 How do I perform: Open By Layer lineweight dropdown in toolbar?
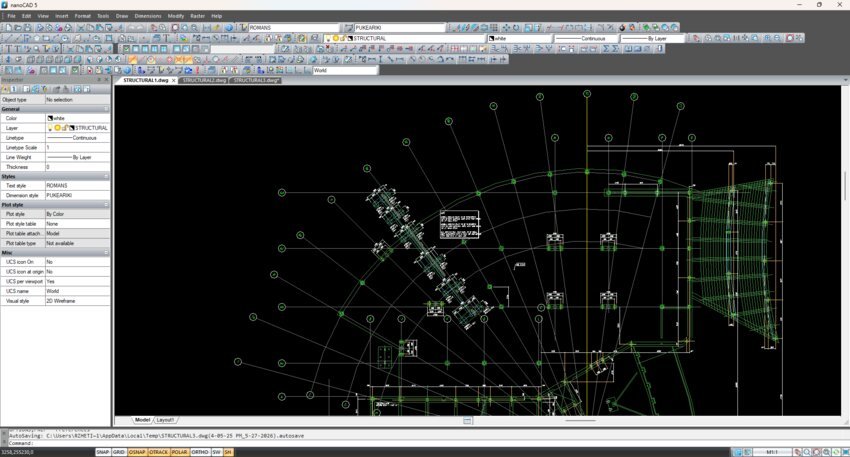click(653, 38)
